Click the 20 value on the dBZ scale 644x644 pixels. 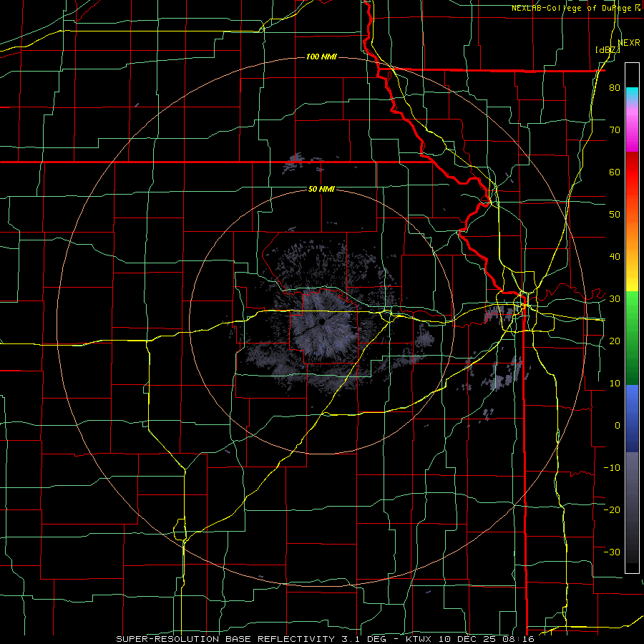coord(615,341)
